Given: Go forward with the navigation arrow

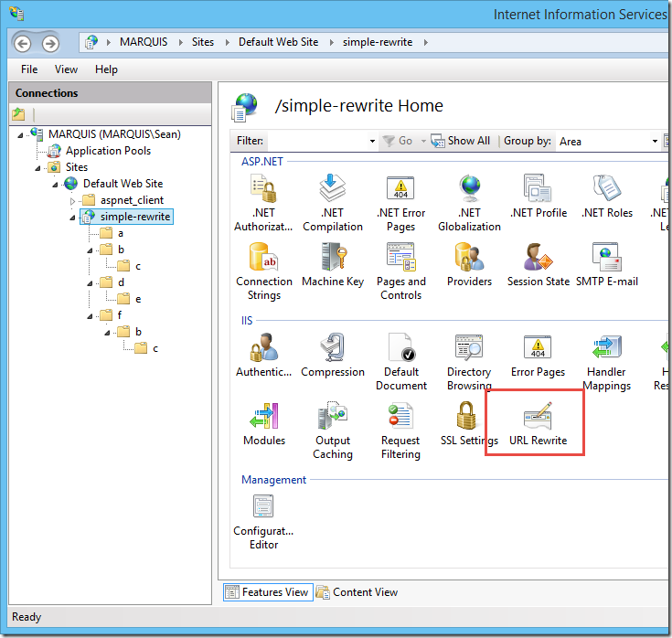Looking at the screenshot, I should (x=50, y=43).
